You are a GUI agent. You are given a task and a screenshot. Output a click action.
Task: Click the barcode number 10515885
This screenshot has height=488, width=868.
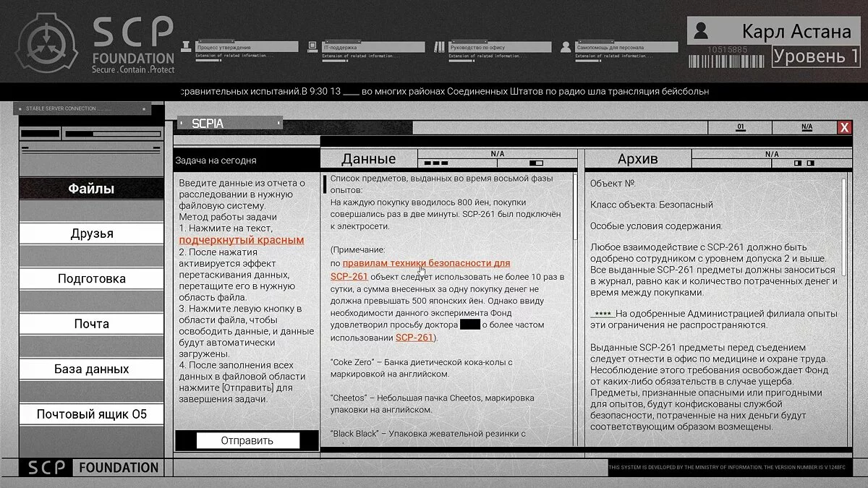coord(728,49)
